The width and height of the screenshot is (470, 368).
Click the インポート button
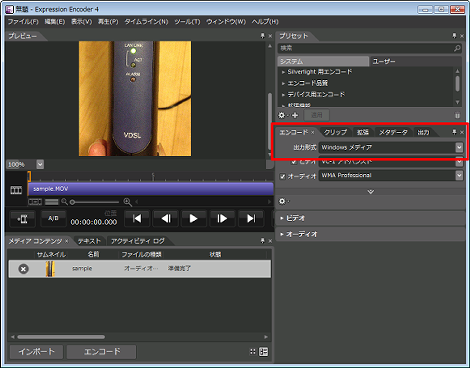coord(36,352)
